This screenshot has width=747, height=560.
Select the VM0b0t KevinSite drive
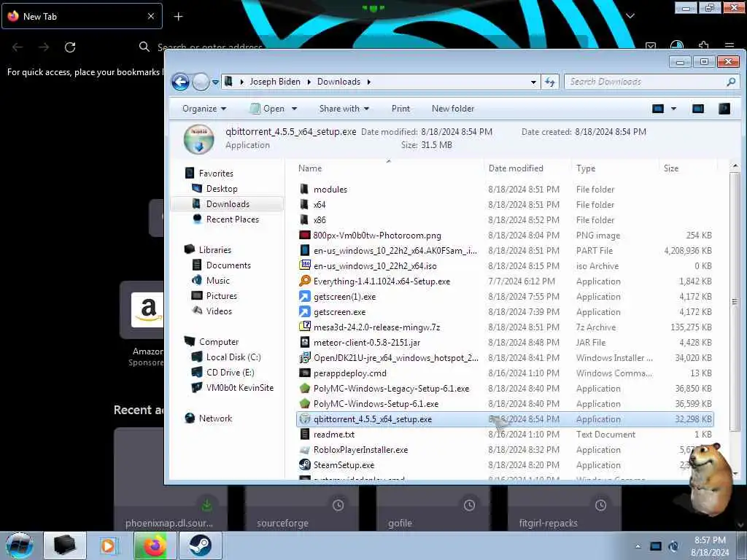[239, 388]
